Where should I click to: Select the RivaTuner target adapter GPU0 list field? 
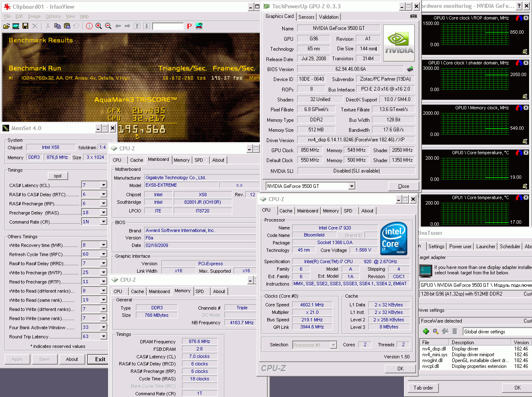click(x=475, y=285)
